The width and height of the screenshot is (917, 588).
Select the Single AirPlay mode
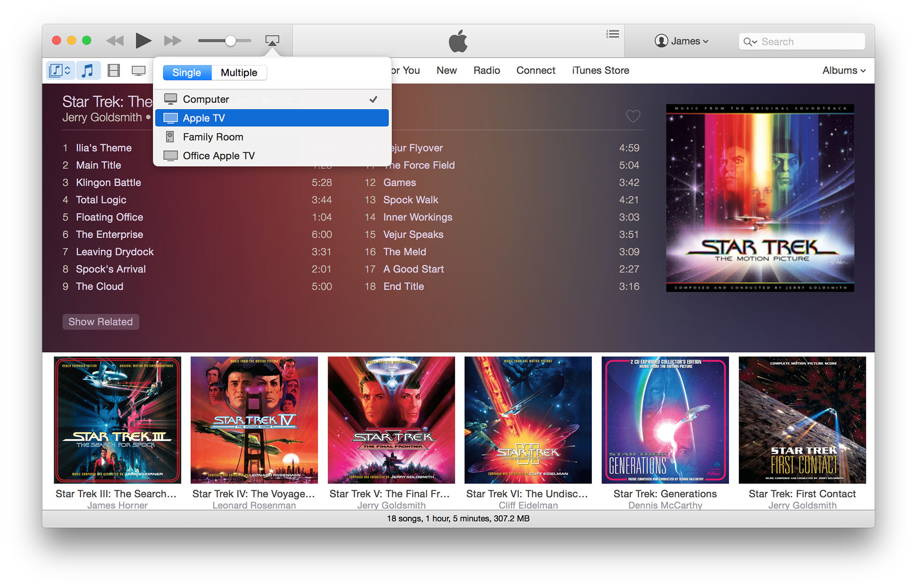[x=187, y=73]
